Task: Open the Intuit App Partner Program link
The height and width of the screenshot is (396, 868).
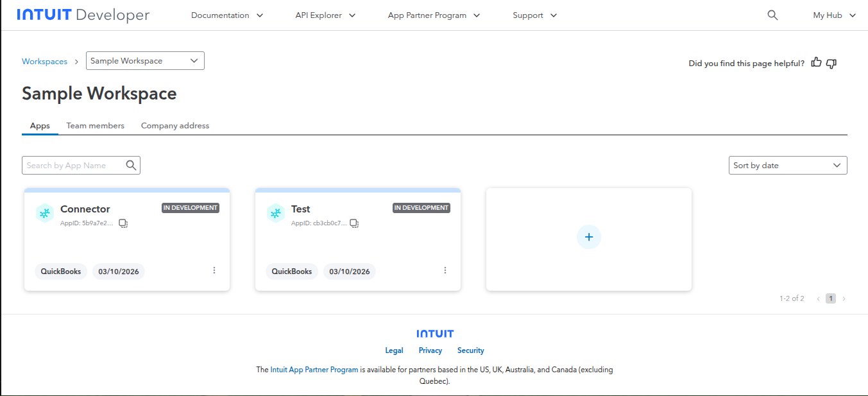Action: [x=314, y=370]
